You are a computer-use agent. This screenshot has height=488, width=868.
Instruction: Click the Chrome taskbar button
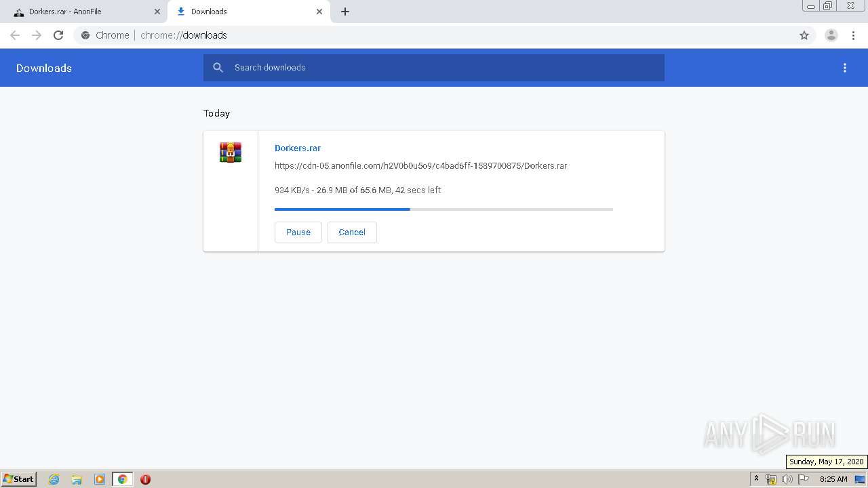pyautogui.click(x=122, y=479)
